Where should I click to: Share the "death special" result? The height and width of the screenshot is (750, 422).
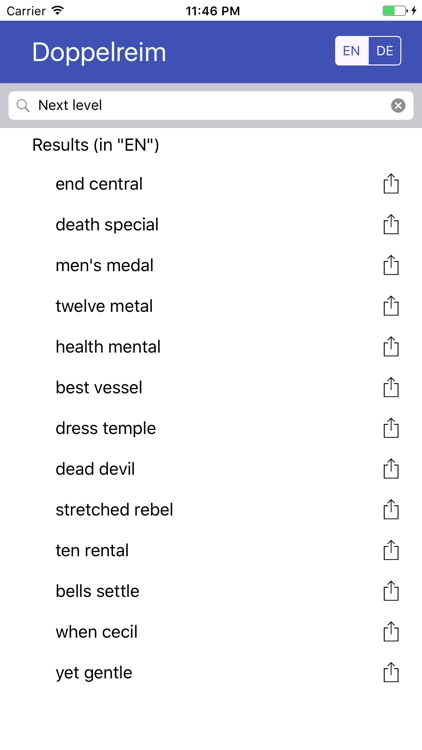point(391,224)
